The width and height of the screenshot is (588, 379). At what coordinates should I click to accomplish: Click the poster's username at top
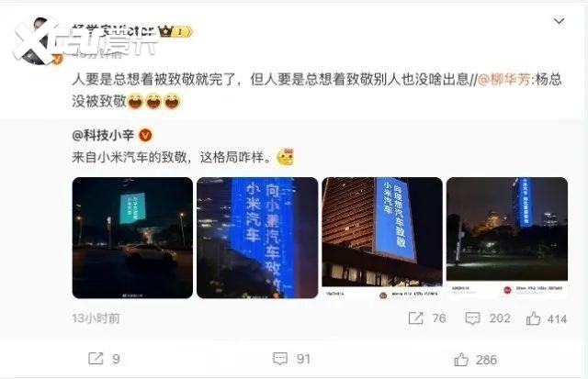pos(113,31)
